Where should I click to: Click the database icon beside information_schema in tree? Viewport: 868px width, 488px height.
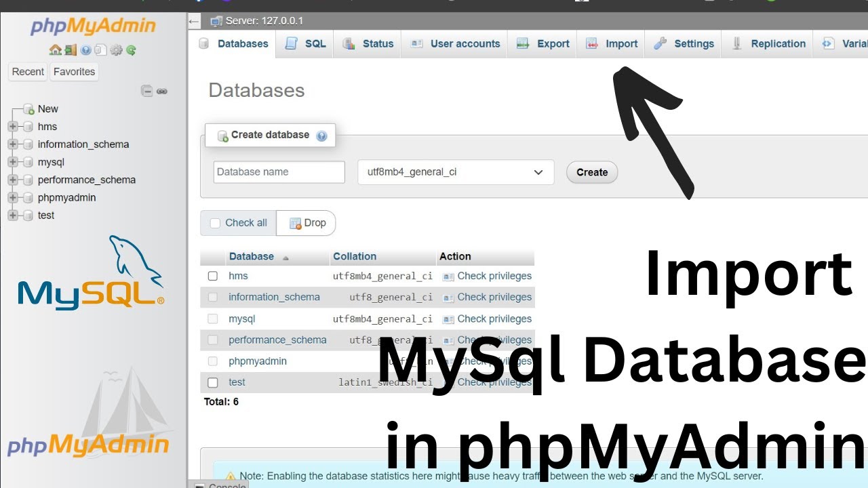(x=28, y=144)
